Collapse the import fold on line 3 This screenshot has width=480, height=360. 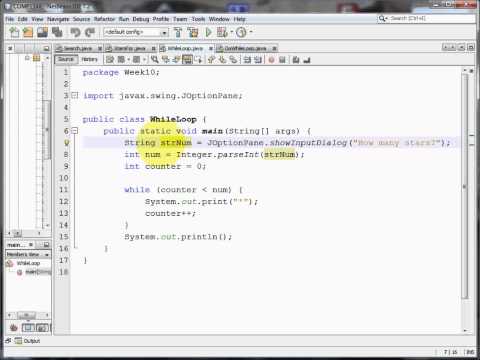75,96
